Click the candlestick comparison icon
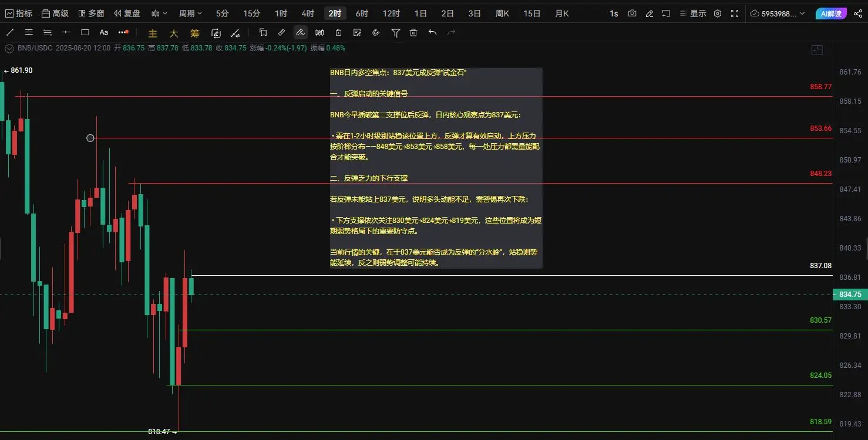The height and width of the screenshot is (440, 868). 319,32
